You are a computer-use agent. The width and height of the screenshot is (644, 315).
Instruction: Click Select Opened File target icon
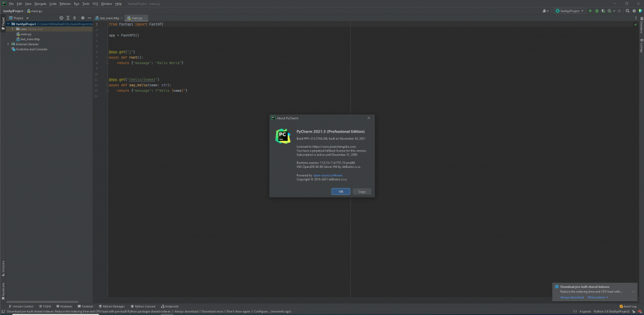pyautogui.click(x=61, y=18)
